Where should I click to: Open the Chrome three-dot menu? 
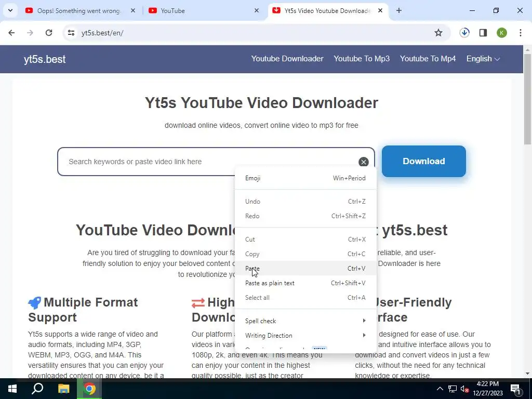(521, 33)
